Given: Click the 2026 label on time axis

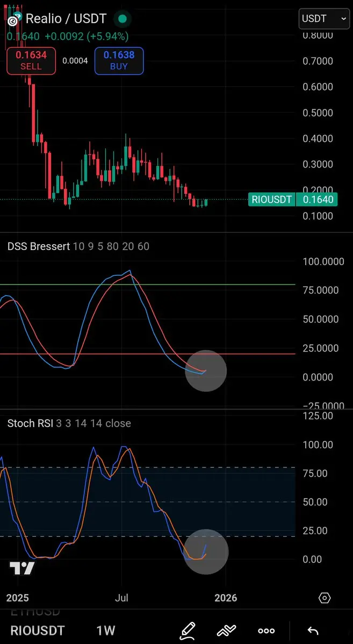Looking at the screenshot, I should tap(226, 598).
